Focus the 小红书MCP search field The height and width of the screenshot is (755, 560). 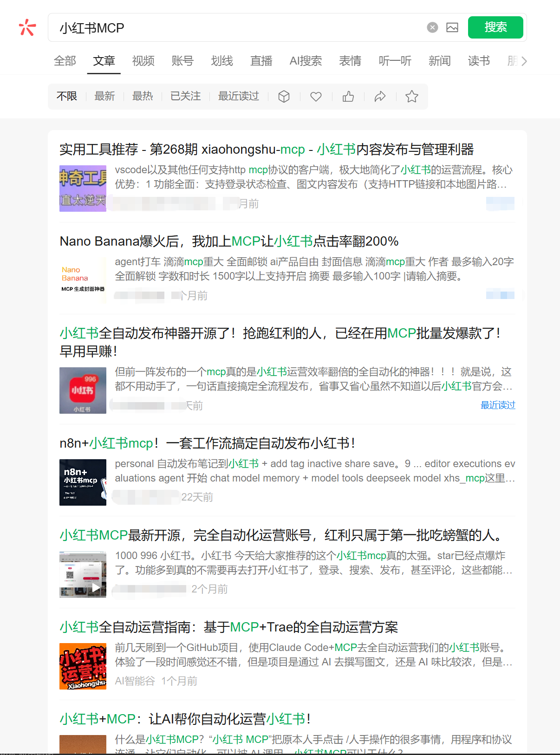click(x=237, y=28)
